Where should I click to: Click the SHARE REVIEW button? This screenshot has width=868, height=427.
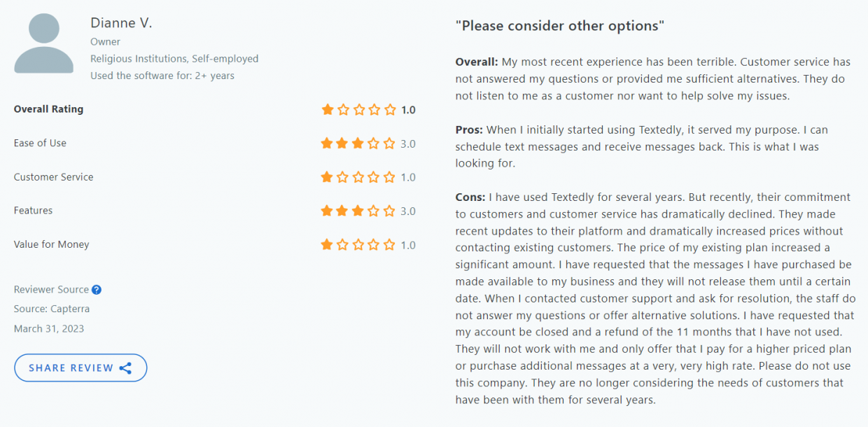(x=80, y=367)
